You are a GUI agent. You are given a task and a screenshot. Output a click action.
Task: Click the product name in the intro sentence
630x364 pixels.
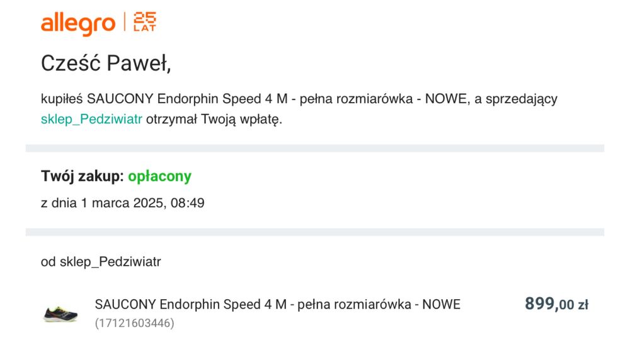click(278, 99)
